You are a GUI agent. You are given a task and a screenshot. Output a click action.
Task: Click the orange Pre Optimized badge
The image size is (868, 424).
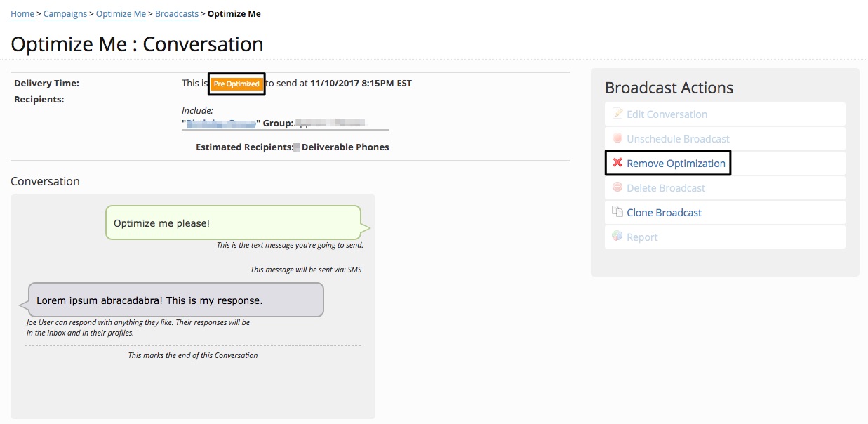point(236,84)
